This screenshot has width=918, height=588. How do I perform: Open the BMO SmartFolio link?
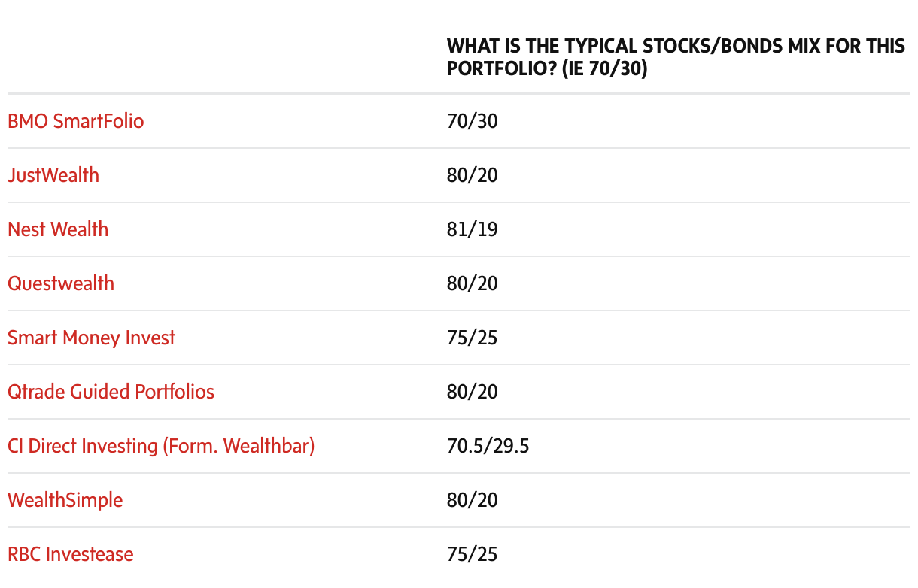click(x=75, y=121)
